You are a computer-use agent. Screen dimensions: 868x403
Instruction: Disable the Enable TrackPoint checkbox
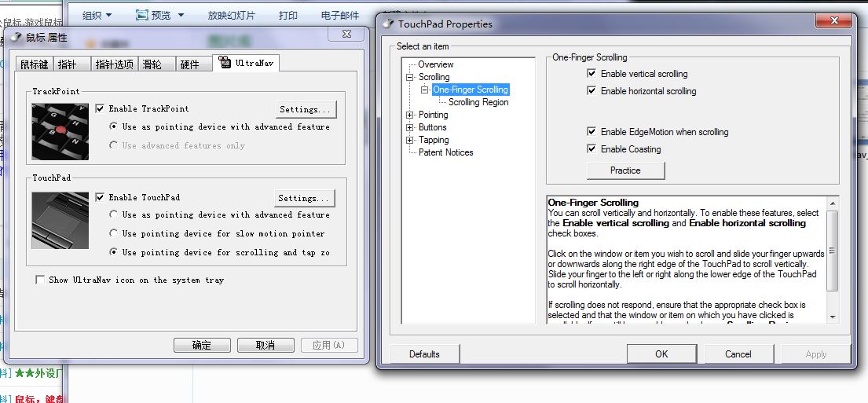100,108
